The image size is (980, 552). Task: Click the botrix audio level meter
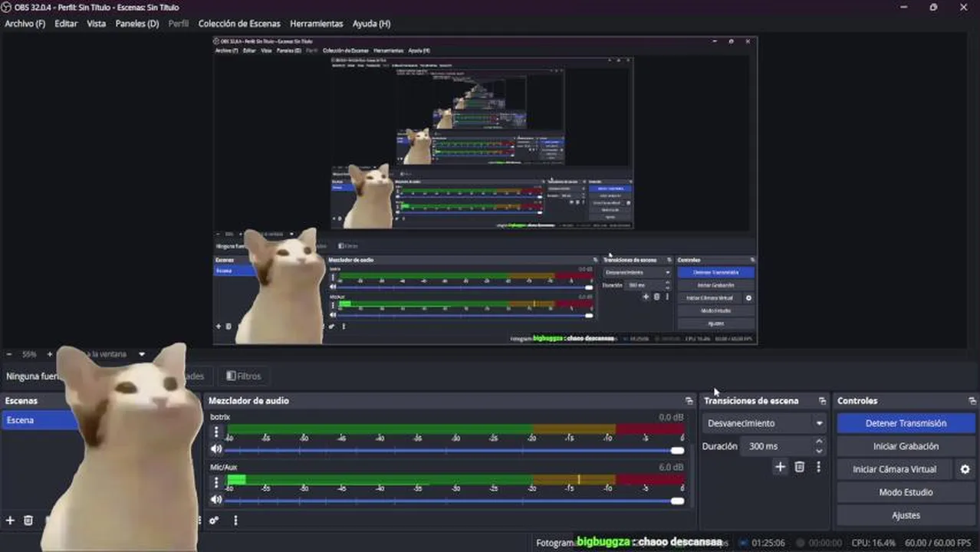(455, 429)
